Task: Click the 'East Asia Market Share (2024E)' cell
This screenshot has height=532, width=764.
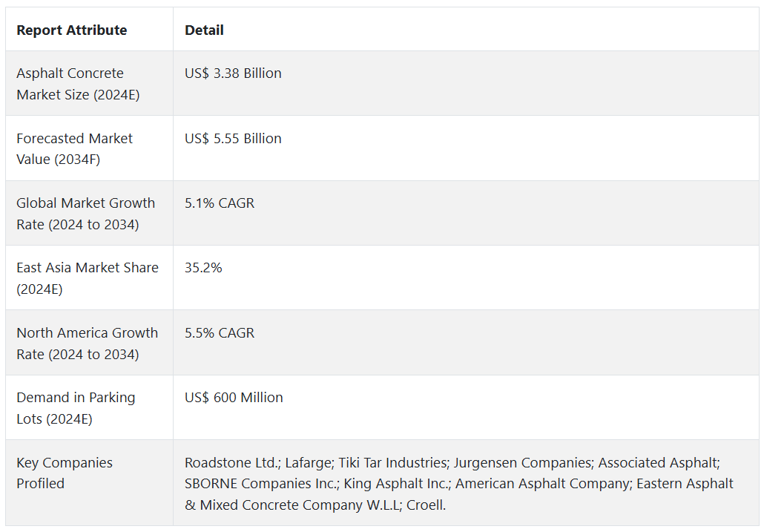Action: click(x=87, y=278)
